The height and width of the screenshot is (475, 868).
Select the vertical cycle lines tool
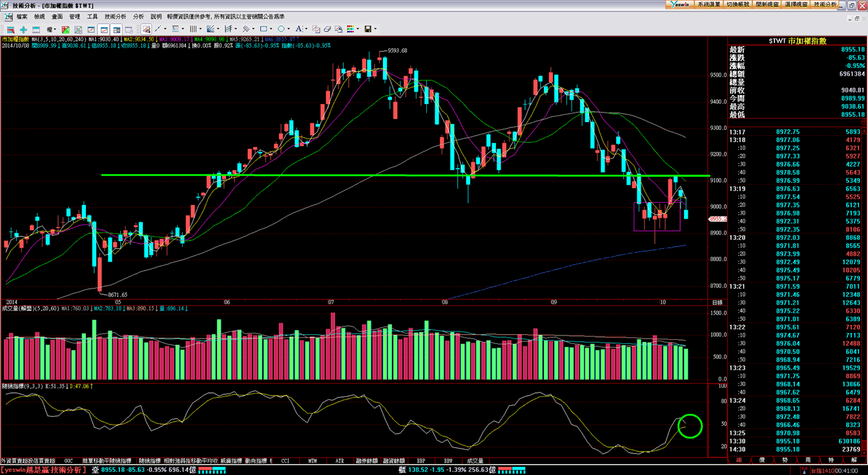(192, 29)
